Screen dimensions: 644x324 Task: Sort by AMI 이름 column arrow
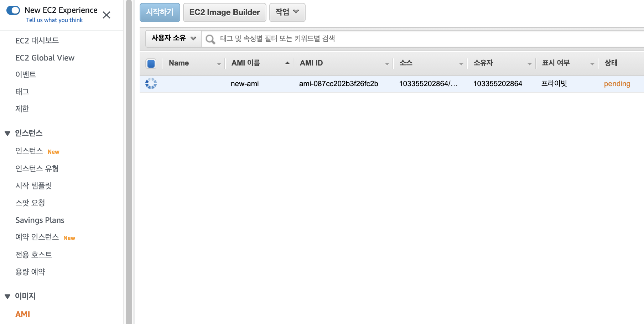(287, 63)
